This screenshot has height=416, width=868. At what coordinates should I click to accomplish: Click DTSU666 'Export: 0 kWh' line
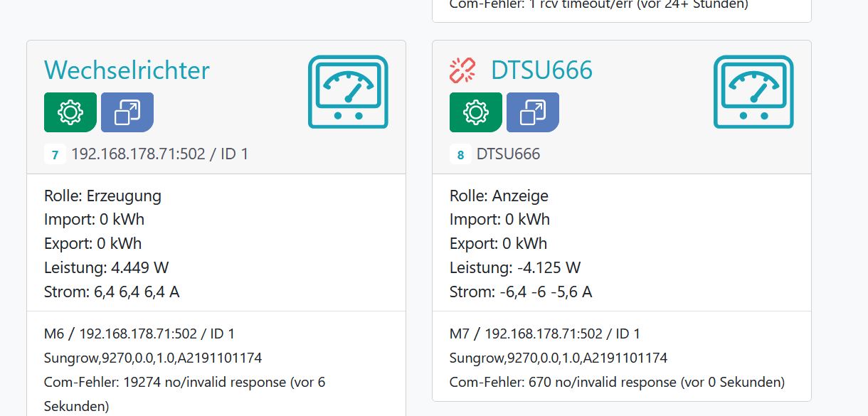(x=498, y=243)
